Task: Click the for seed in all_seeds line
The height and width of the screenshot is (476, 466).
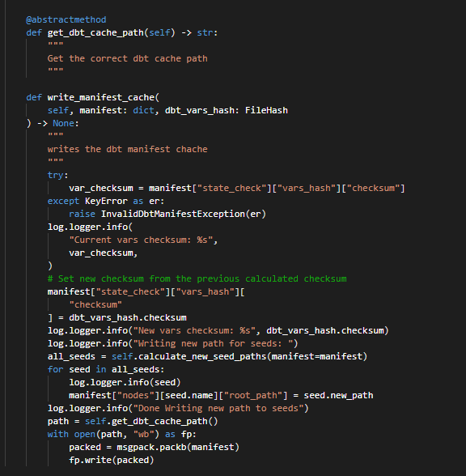Action: [x=106, y=369]
